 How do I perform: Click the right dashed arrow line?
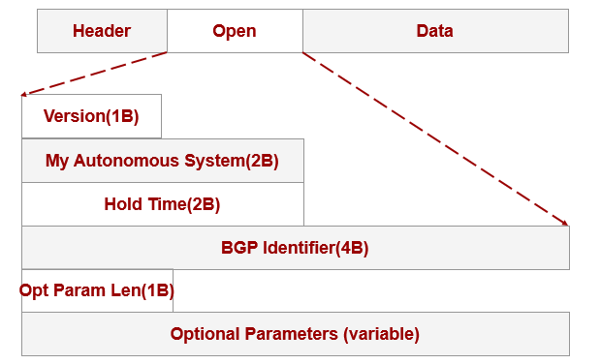coord(435,138)
